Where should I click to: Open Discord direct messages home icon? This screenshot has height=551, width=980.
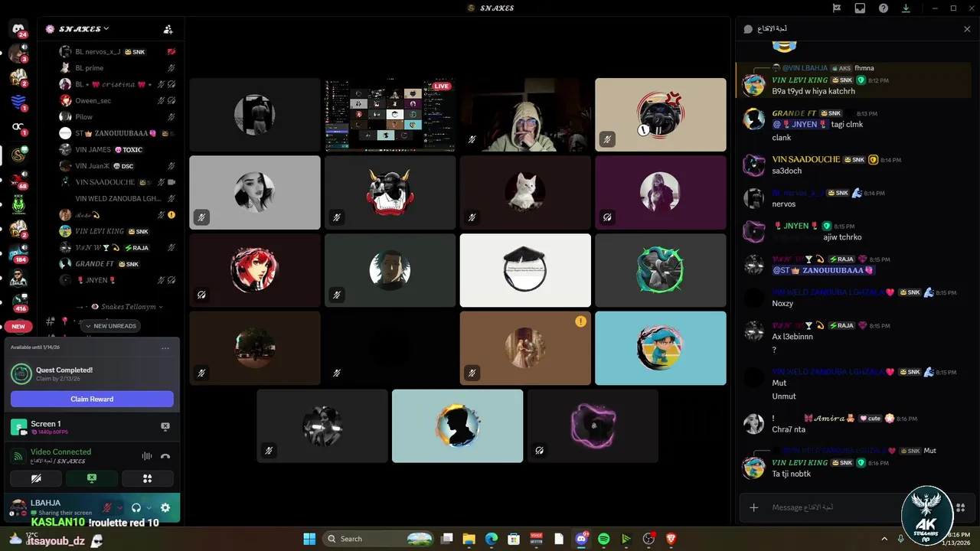pos(19,28)
